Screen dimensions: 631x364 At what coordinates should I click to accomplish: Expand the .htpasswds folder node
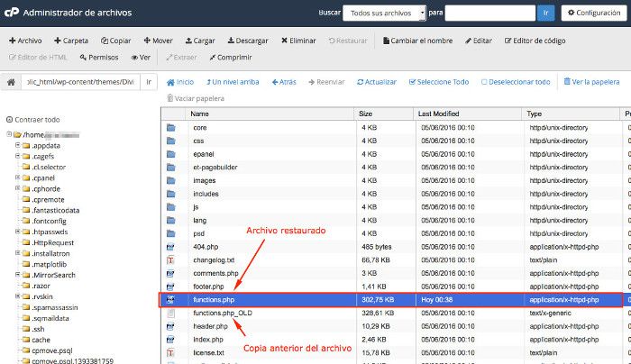(x=18, y=232)
